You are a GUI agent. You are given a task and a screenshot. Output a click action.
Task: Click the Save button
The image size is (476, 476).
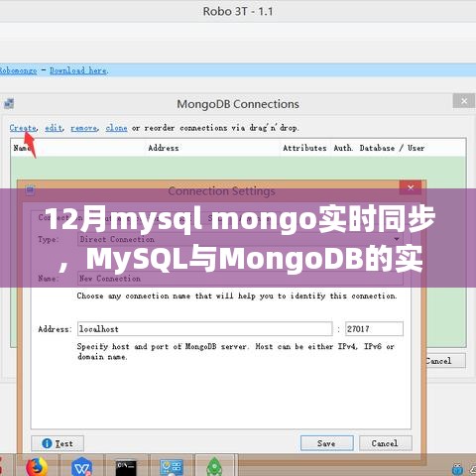click(x=327, y=443)
